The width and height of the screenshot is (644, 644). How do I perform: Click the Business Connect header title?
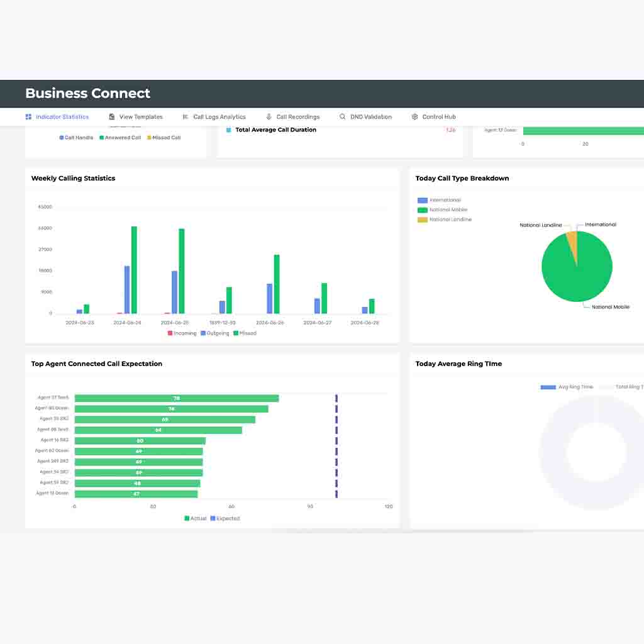tap(87, 93)
